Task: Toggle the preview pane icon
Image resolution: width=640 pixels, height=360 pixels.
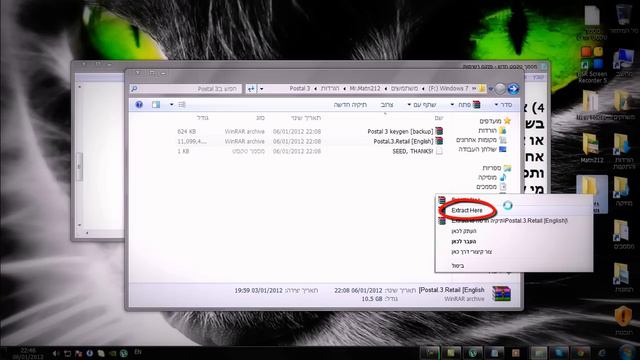Action: pyautogui.click(x=156, y=105)
